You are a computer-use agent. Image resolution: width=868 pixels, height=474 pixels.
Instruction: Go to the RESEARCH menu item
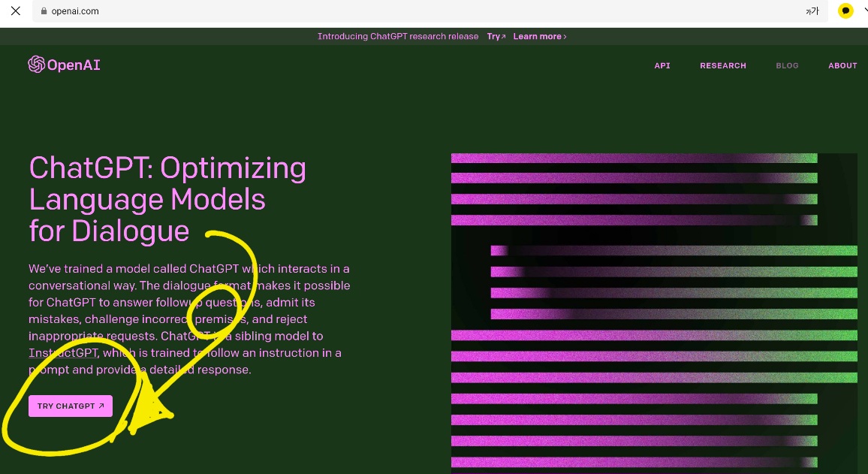(x=723, y=65)
